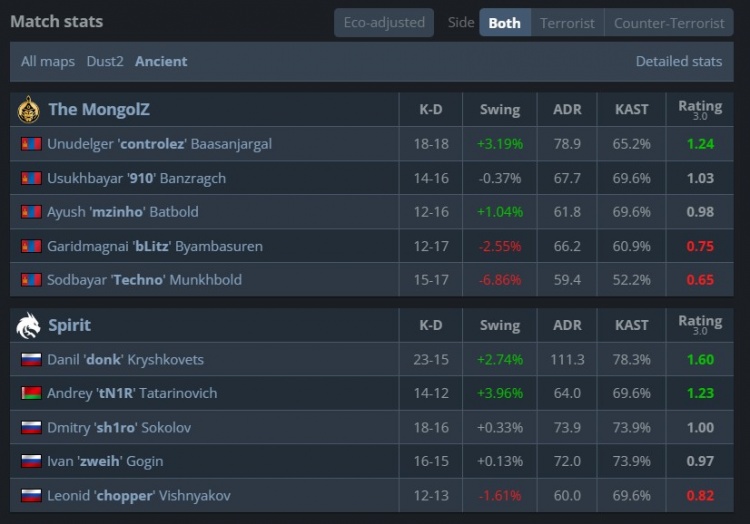Select the Dust2 map tab

(x=105, y=61)
